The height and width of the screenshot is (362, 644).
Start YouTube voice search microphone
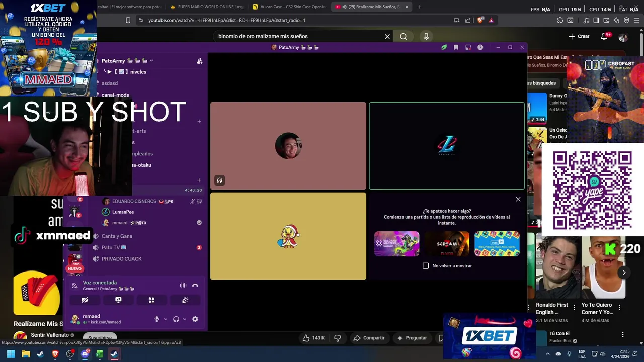[426, 36]
